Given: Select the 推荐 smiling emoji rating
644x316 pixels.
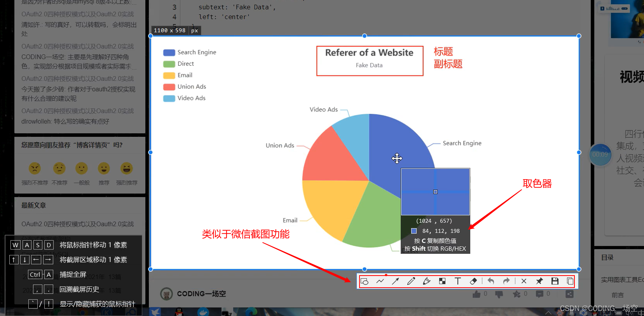Looking at the screenshot, I should click(x=104, y=168).
